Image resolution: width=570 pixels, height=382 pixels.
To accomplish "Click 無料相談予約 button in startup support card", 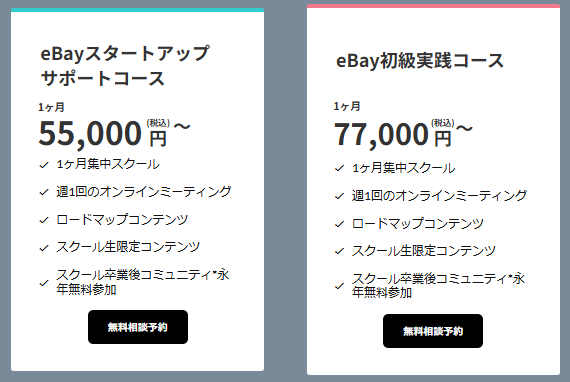I will pos(138,327).
